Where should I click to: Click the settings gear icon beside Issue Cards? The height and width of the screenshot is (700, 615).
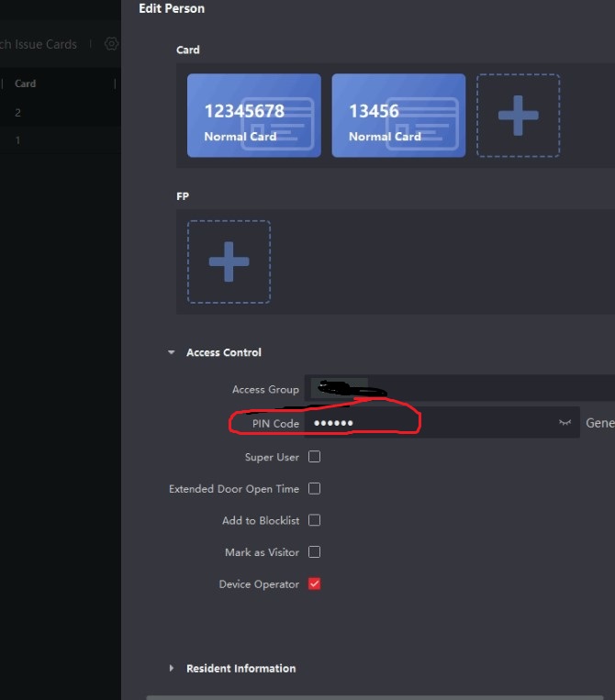point(111,44)
